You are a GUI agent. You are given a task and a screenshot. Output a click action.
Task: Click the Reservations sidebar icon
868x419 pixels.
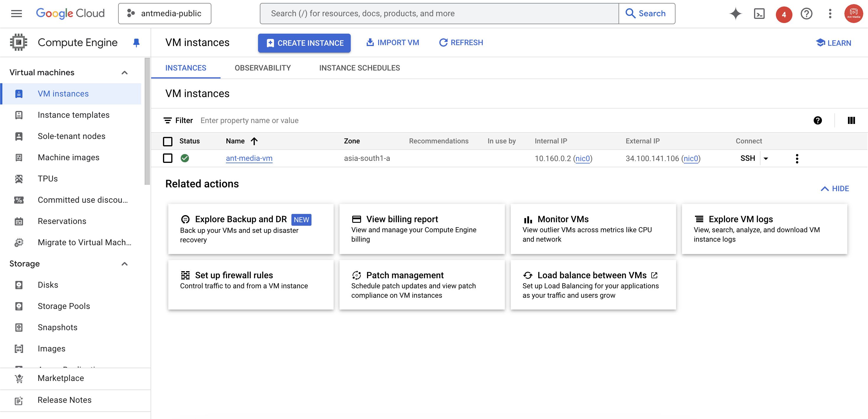click(x=19, y=221)
